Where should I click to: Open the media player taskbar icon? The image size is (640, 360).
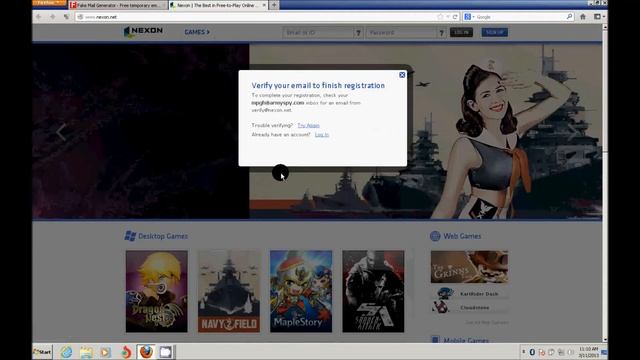click(x=106, y=352)
